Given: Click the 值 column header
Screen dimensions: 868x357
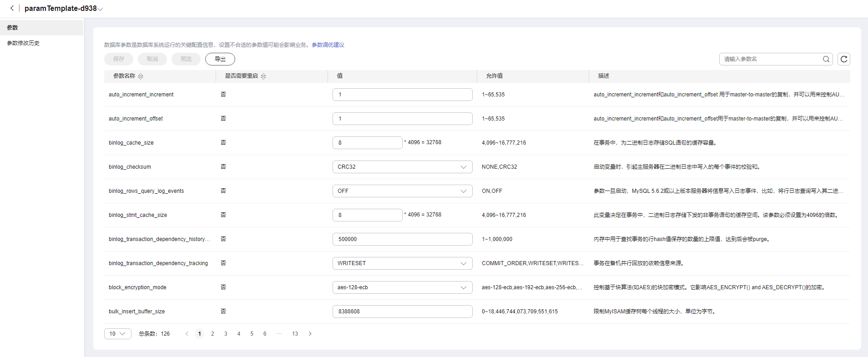Looking at the screenshot, I should (x=340, y=76).
